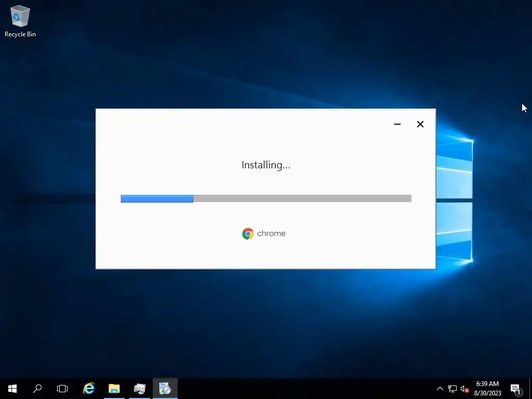Click the "Installing..." status text

click(x=265, y=165)
